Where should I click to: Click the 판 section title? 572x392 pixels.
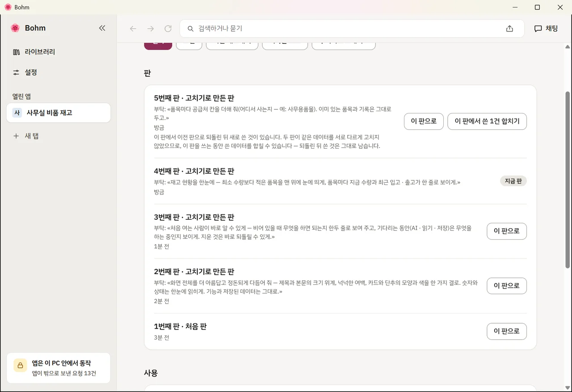147,73
